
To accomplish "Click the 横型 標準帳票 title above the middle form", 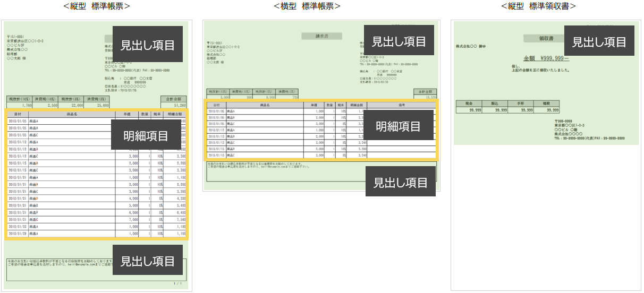I will click(307, 6).
